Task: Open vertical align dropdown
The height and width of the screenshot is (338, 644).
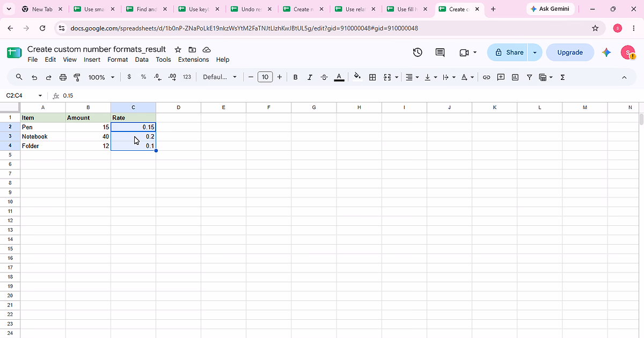Action: (x=430, y=77)
